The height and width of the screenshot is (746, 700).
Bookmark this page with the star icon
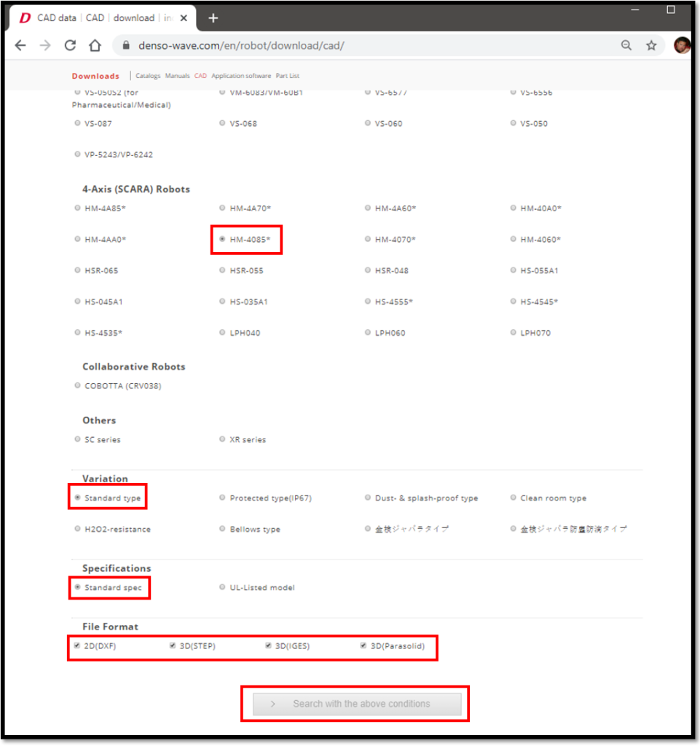pyautogui.click(x=651, y=45)
